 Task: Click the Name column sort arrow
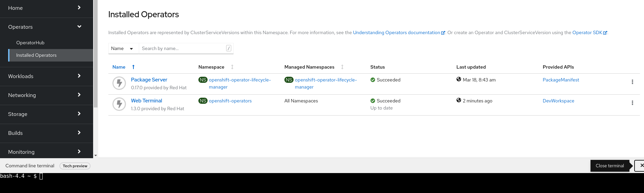(x=133, y=67)
